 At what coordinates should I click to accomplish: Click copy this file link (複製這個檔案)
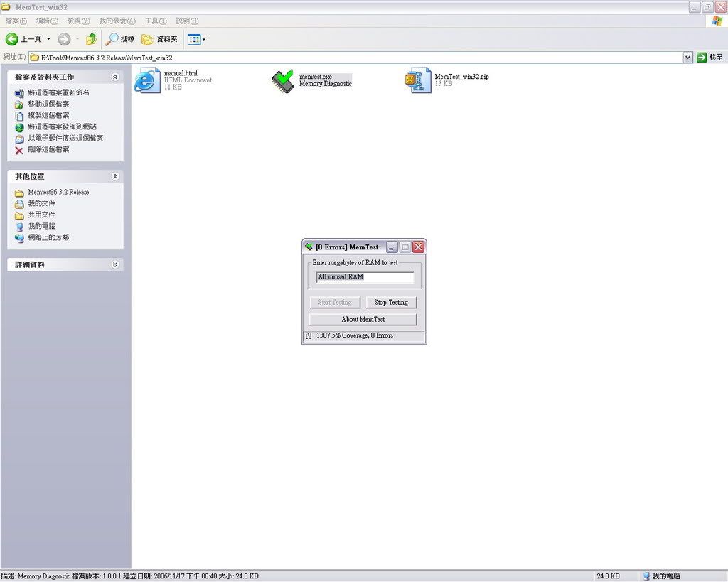coord(48,115)
